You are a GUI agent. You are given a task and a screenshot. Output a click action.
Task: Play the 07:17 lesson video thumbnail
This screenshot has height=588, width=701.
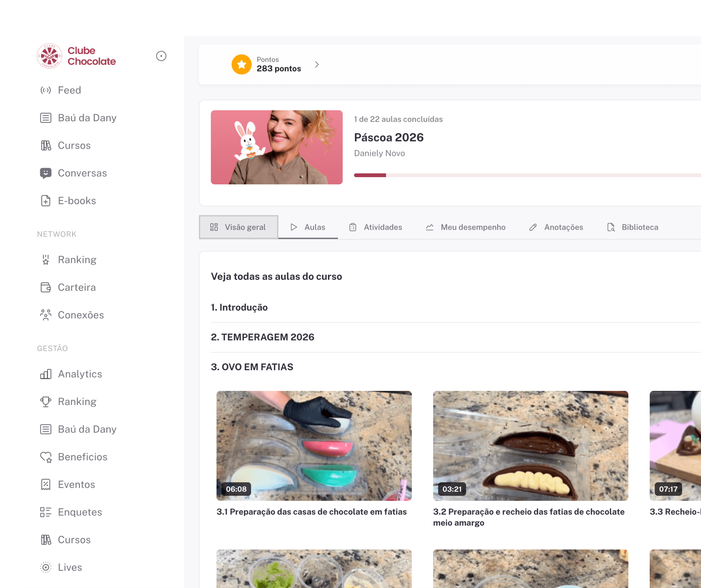pyautogui.click(x=675, y=446)
